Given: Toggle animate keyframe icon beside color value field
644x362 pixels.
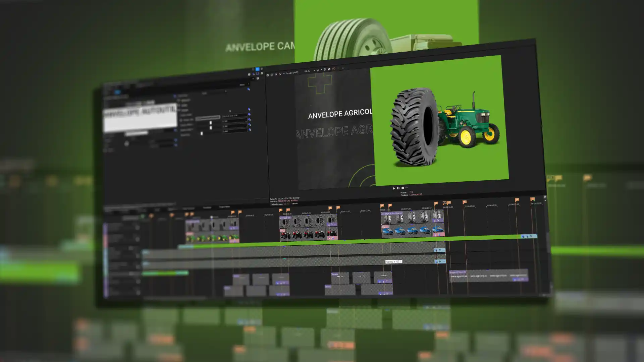Looking at the screenshot, I should tap(249, 115).
